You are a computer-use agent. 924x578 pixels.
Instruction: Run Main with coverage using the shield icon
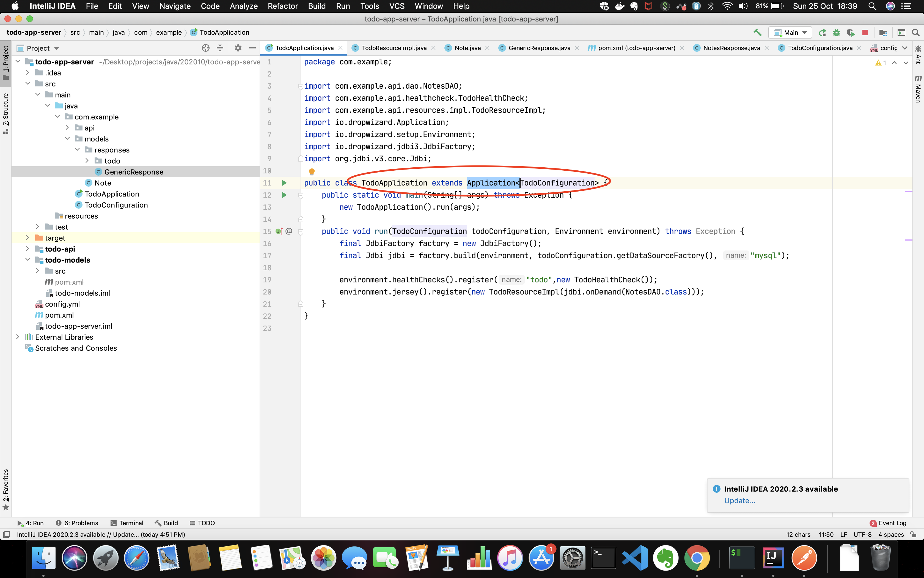(851, 32)
